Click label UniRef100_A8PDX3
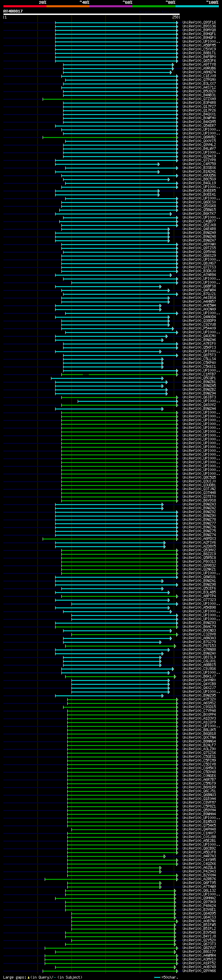 tap(199, 539)
